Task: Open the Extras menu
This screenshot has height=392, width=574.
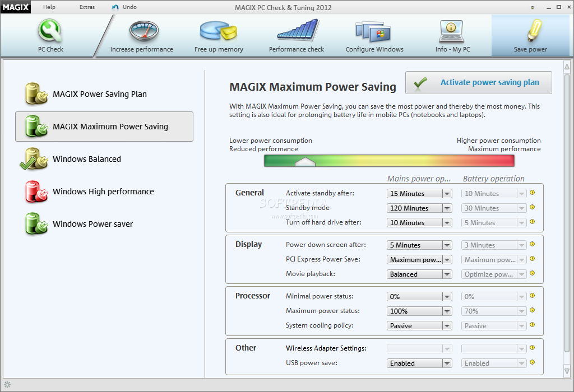Action: pyautogui.click(x=87, y=7)
